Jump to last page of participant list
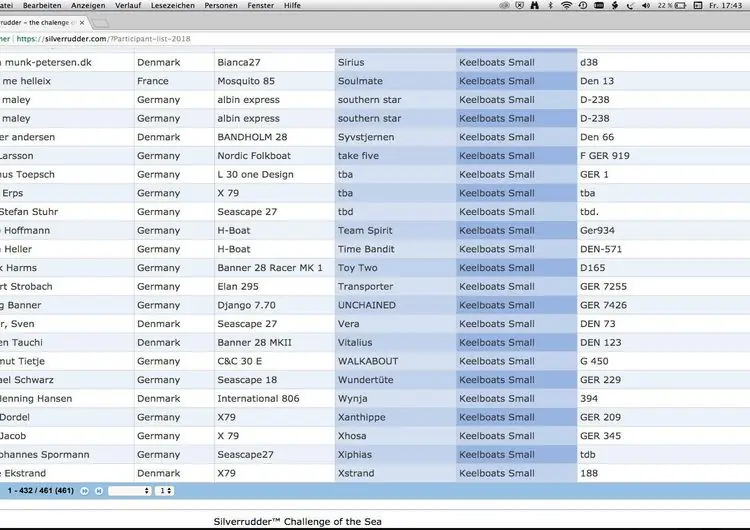750x530 pixels. tap(98, 491)
